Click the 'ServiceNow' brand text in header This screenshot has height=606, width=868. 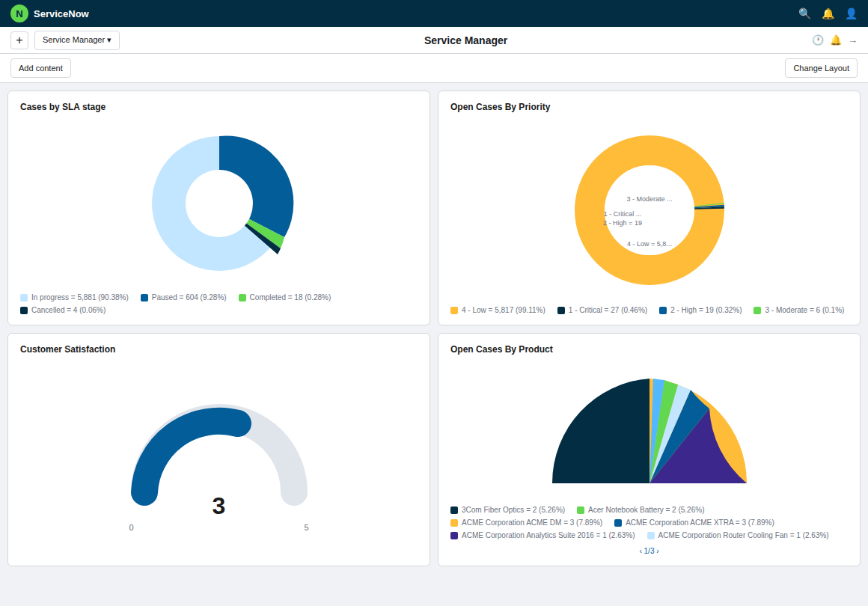point(61,13)
